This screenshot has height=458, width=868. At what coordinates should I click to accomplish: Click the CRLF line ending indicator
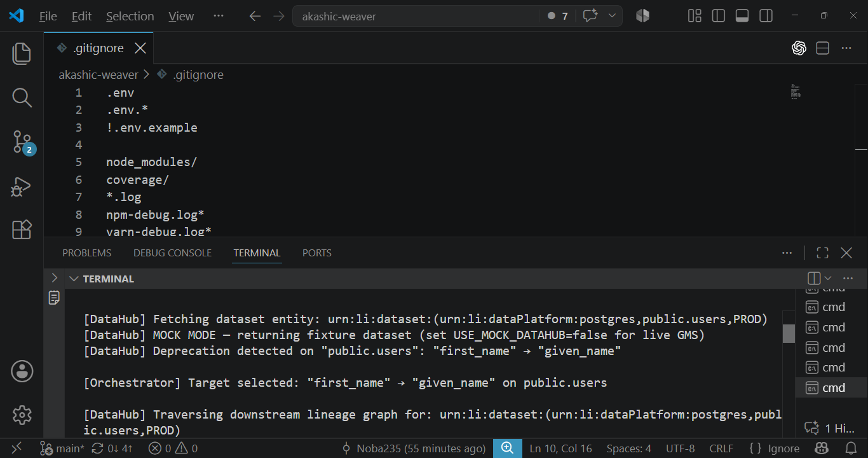[721, 448]
